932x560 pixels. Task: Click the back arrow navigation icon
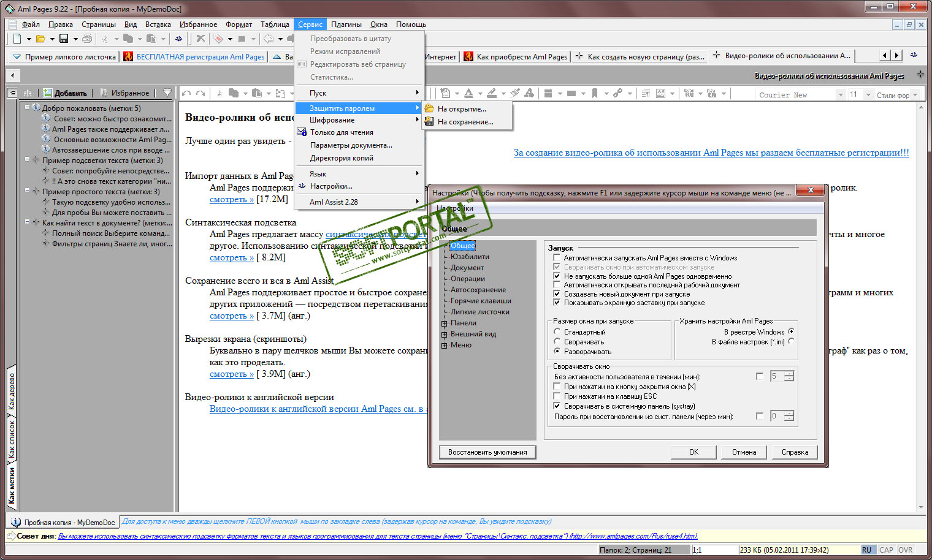(x=269, y=39)
